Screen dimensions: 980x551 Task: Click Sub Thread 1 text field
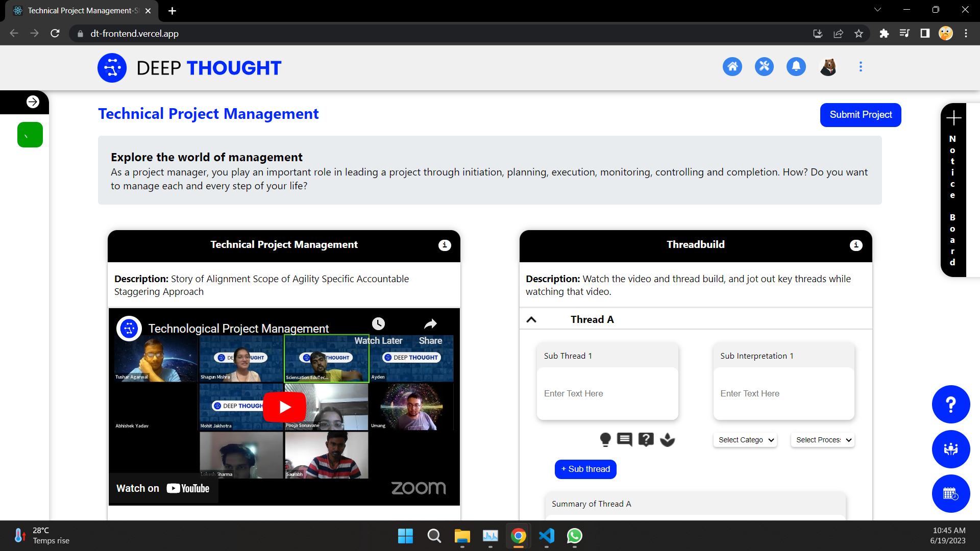tap(607, 394)
